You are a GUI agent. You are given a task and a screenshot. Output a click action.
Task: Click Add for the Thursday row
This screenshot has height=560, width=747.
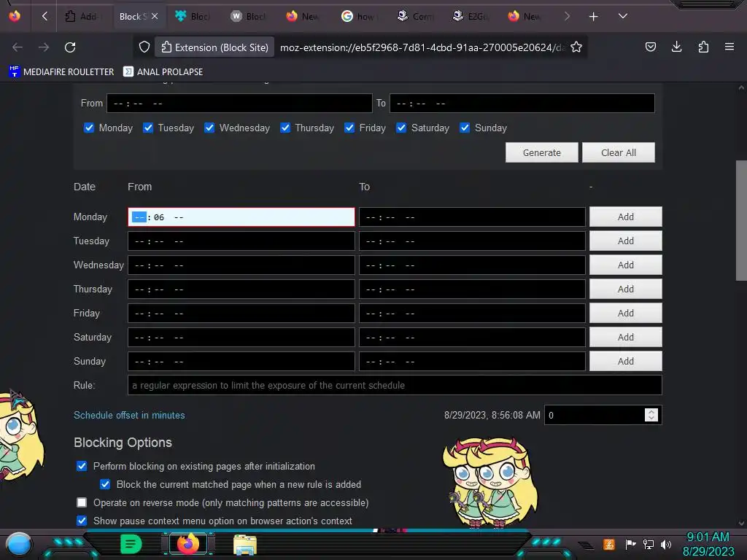[x=625, y=289]
